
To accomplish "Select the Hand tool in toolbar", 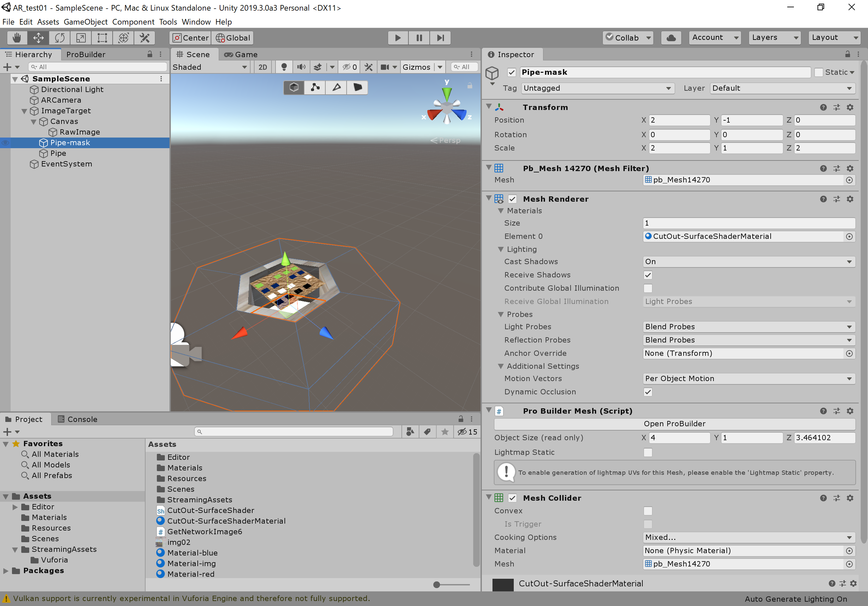I will [x=17, y=38].
